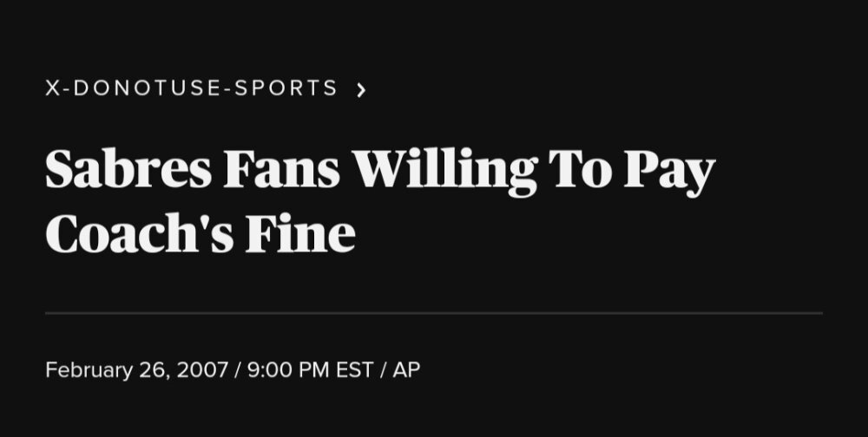
Task: Click the EST timezone label
Action: (354, 370)
